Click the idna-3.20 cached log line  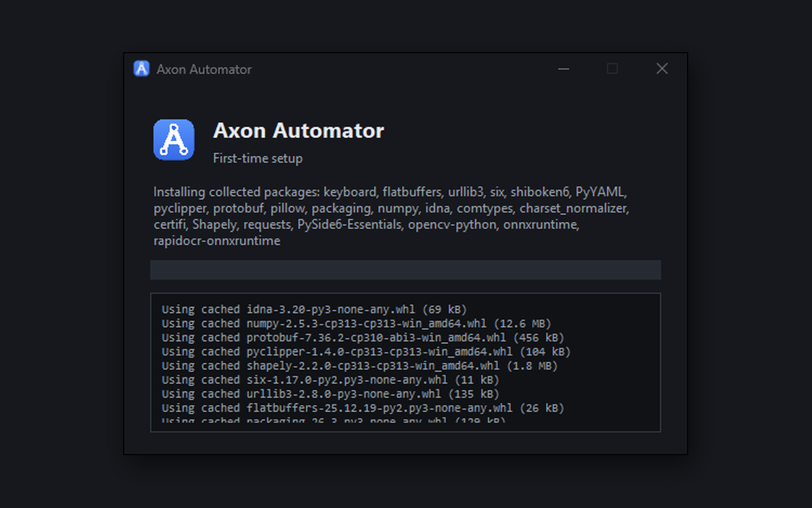[314, 310]
